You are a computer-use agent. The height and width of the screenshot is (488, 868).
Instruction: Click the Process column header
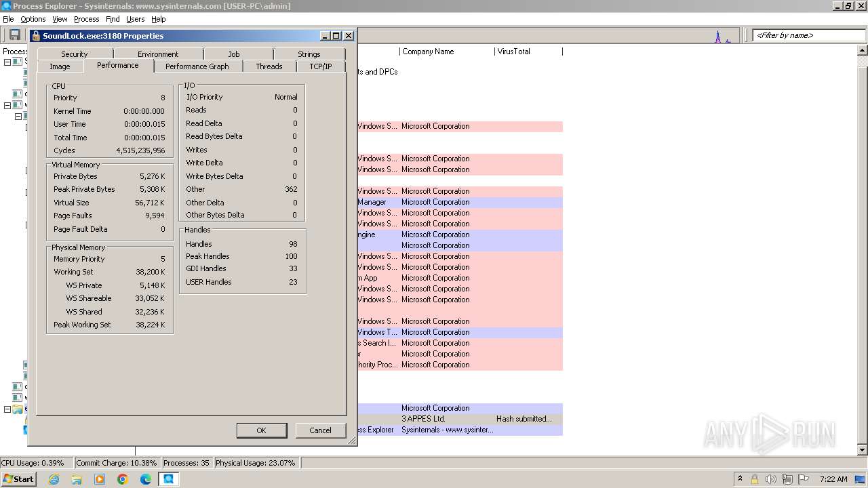[14, 52]
